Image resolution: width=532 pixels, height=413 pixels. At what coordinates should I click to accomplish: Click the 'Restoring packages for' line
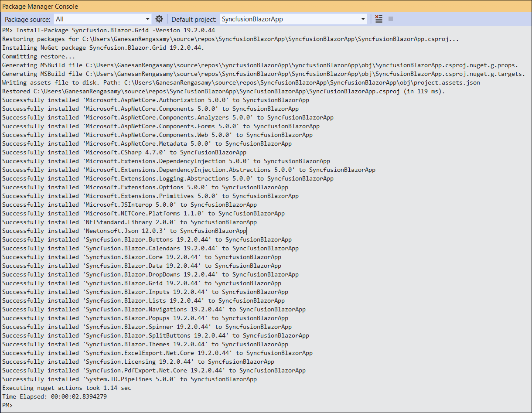click(x=231, y=39)
